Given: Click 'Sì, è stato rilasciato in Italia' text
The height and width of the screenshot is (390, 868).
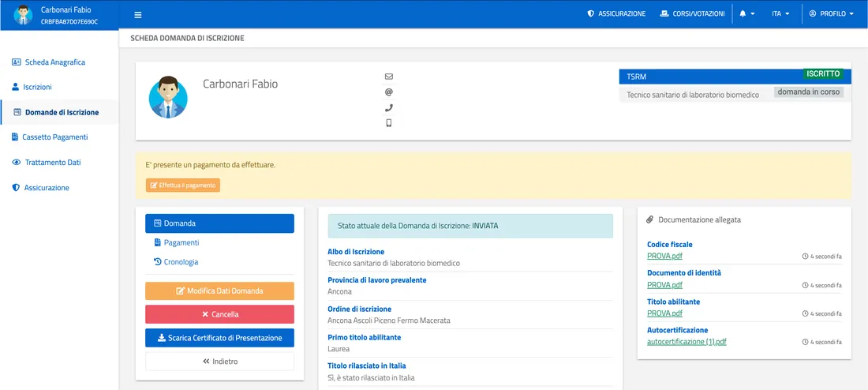Looking at the screenshot, I should point(372,378).
